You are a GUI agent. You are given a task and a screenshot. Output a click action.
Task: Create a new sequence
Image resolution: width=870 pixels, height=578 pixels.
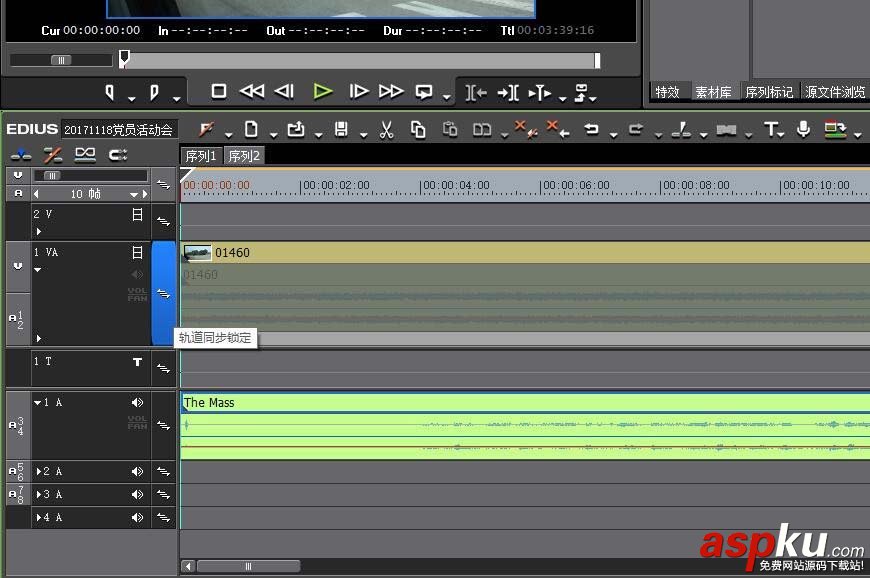click(251, 130)
